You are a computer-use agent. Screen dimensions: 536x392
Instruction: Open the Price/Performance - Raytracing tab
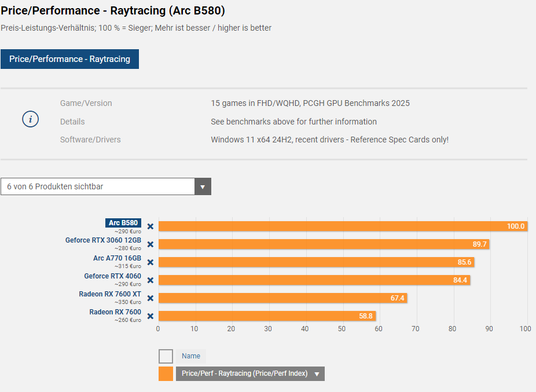(x=69, y=59)
